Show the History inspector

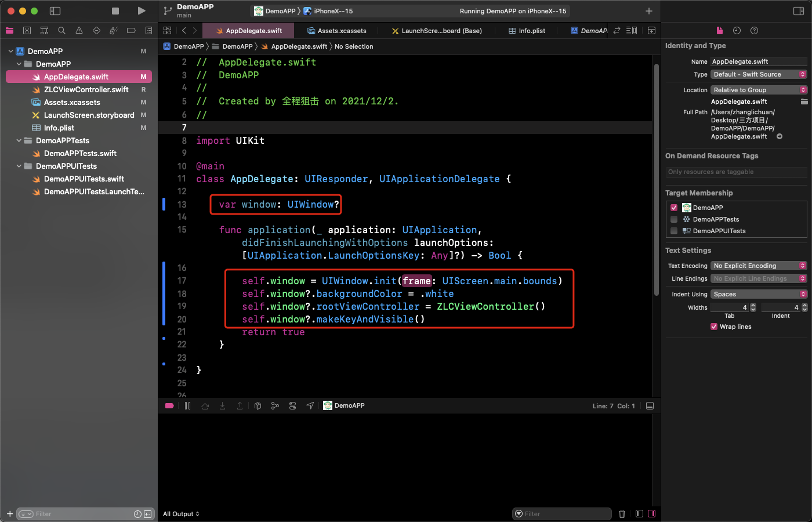(x=737, y=30)
